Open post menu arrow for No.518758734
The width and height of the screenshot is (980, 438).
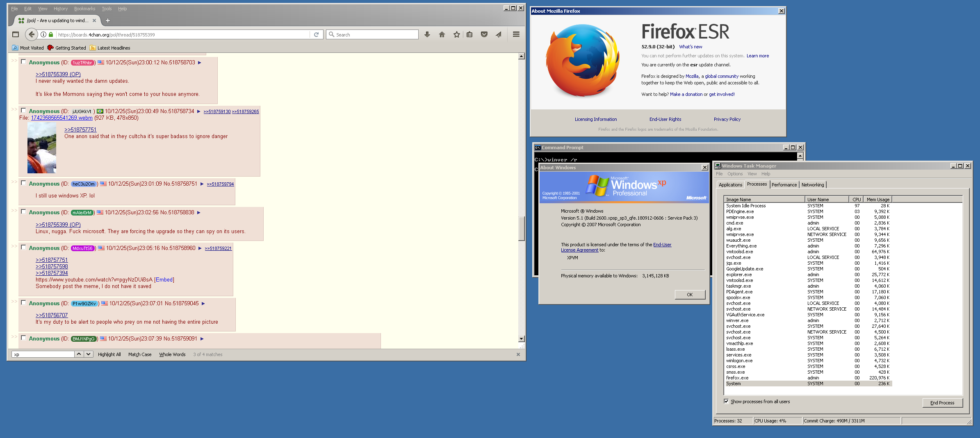tap(199, 111)
